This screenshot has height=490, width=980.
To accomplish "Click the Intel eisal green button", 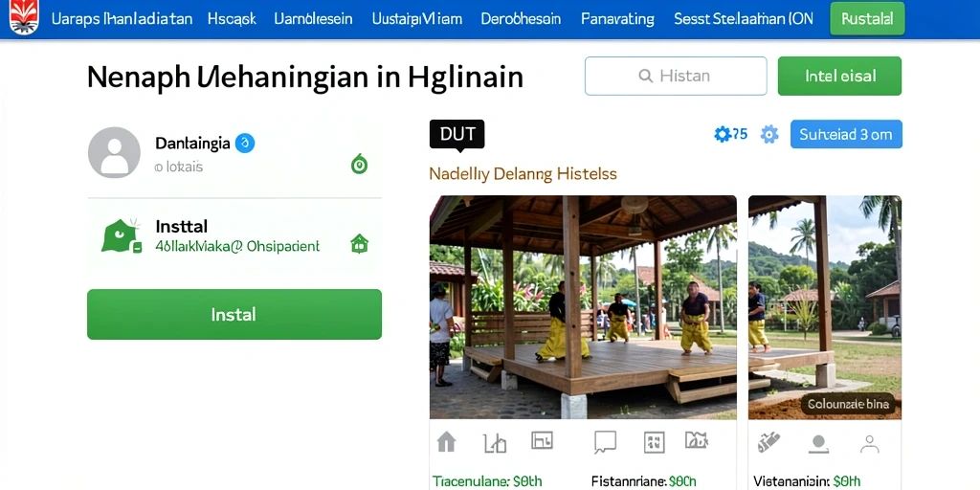I will click(839, 77).
